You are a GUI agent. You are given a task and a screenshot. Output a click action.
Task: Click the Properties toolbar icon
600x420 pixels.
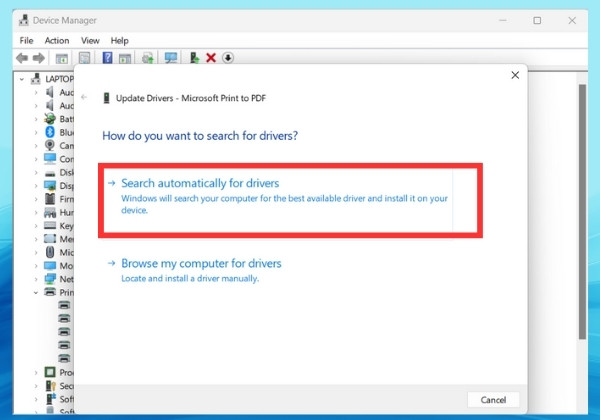84,58
